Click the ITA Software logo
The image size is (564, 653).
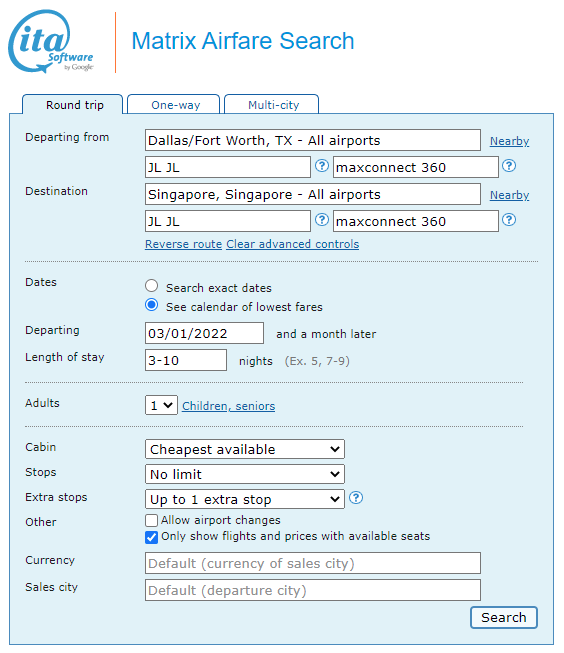50,41
